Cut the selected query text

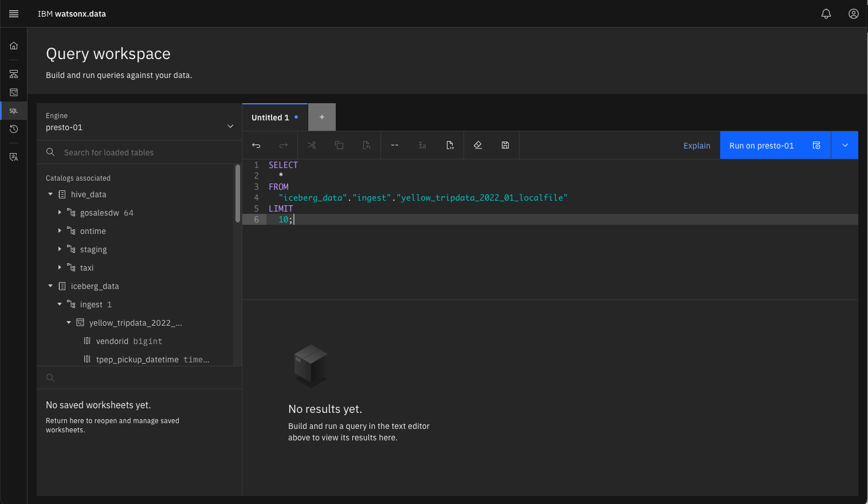pyautogui.click(x=312, y=145)
